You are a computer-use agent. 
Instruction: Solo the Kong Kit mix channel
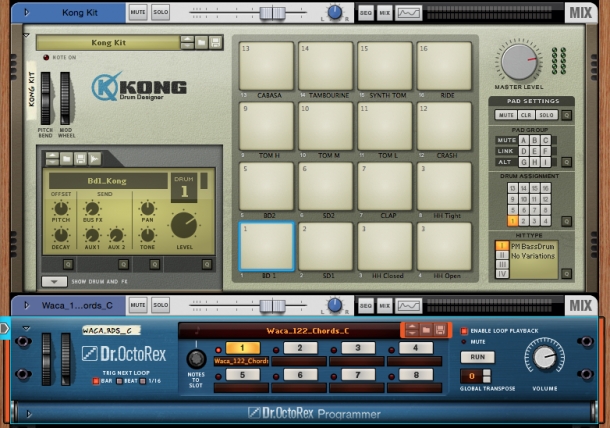[x=160, y=12]
